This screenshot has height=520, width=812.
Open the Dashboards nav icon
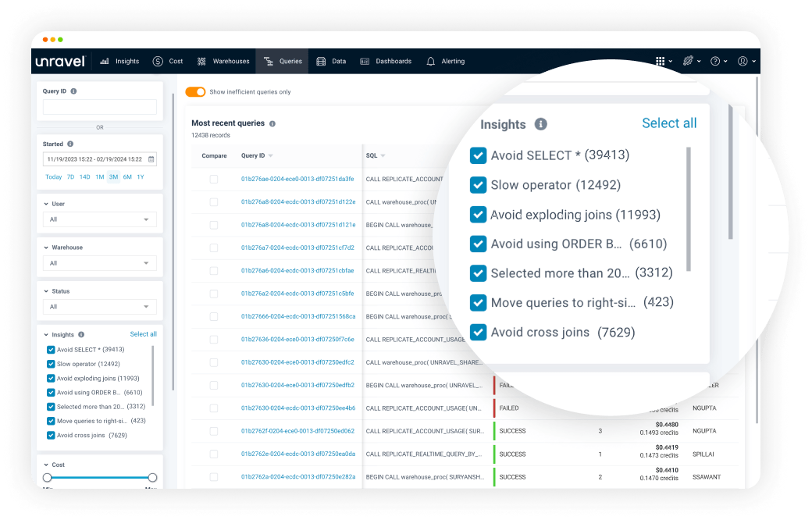(x=365, y=61)
